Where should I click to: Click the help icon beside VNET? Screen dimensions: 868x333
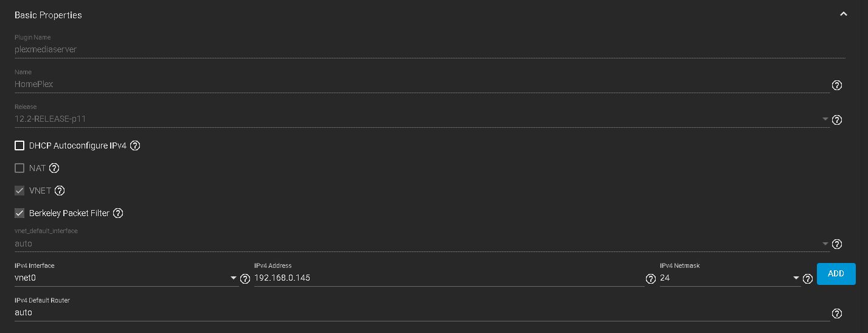(59, 191)
